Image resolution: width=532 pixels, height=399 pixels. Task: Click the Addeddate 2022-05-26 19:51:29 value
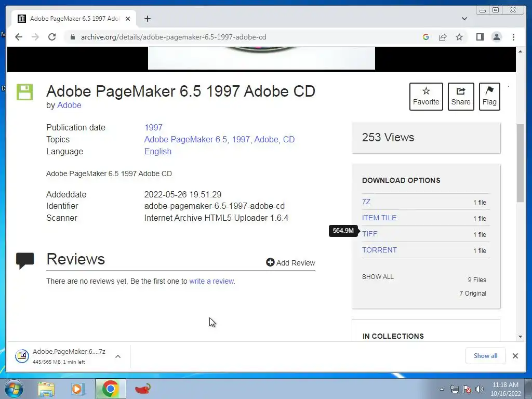point(183,194)
